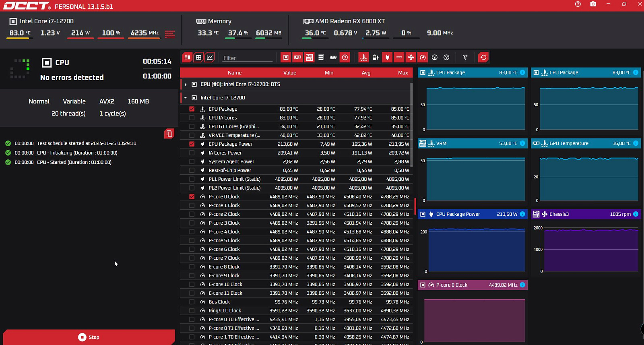Toggle the fan sensor filter icon
This screenshot has width=644, height=345.
point(411,58)
